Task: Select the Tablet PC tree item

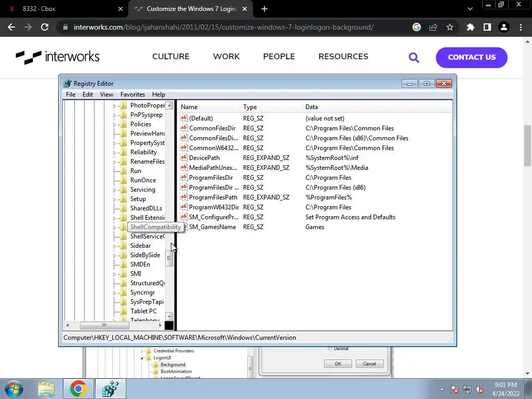Action: [x=143, y=311]
